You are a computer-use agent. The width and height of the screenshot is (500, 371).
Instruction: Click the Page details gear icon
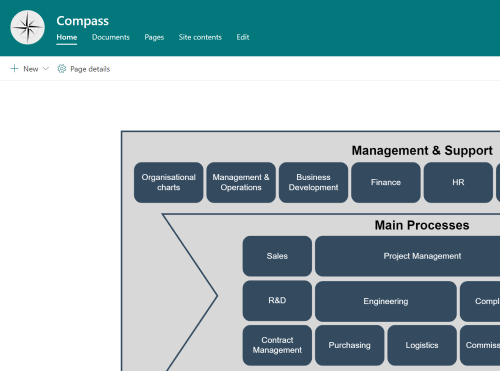coord(62,69)
